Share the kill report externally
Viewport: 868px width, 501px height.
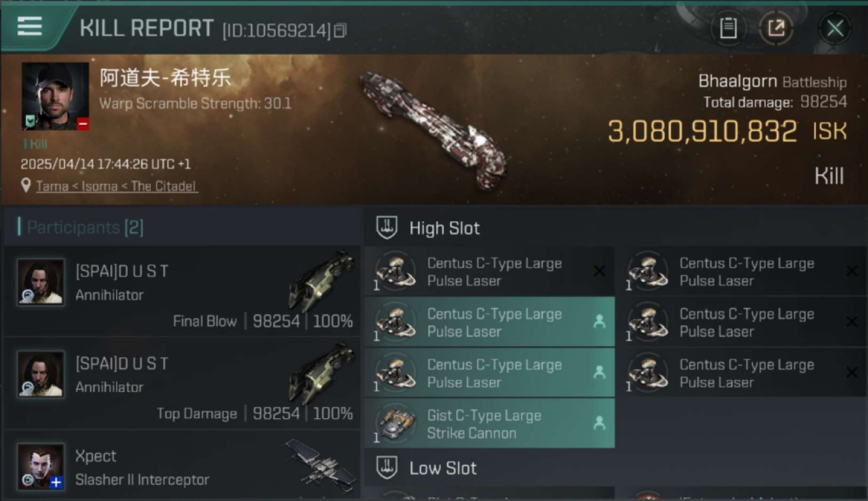tap(776, 28)
